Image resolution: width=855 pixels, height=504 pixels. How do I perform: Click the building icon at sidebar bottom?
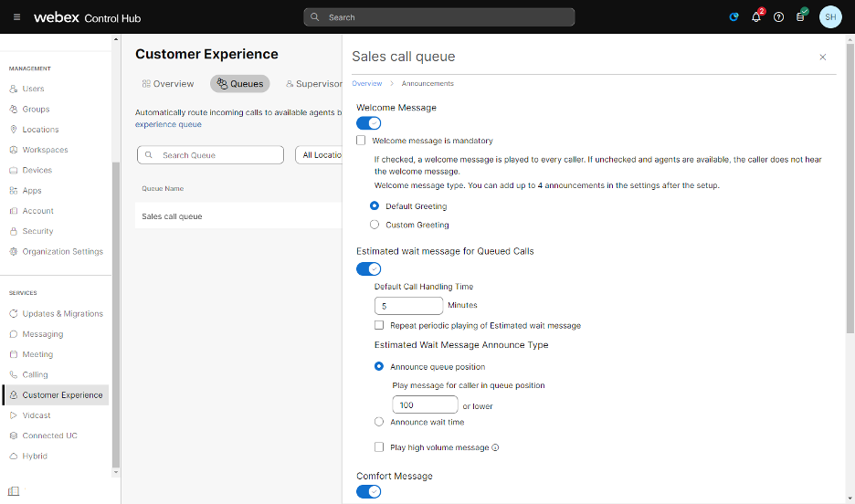click(x=14, y=491)
